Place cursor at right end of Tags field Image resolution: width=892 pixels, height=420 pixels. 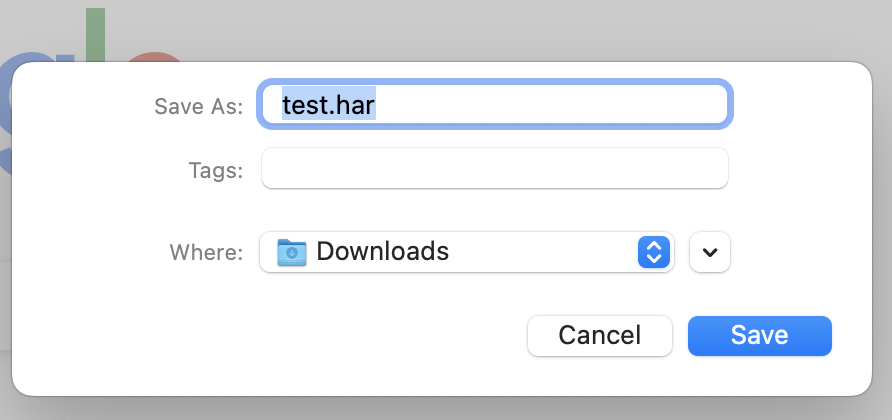[716, 169]
